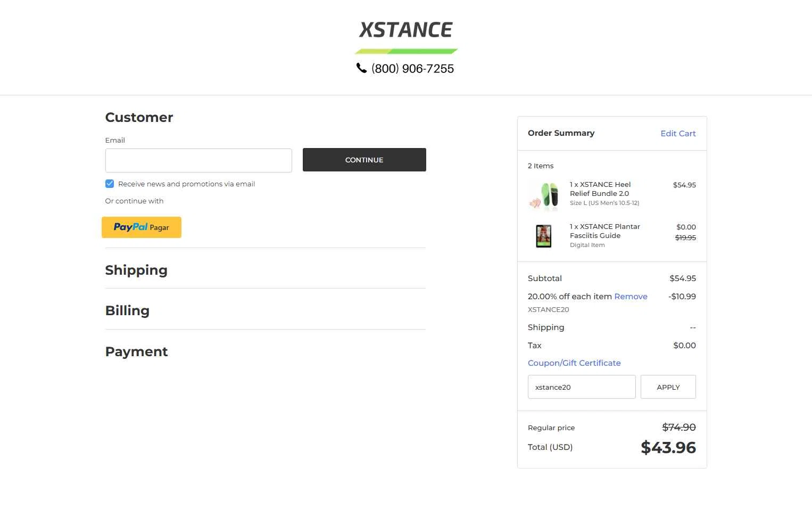Click the Shipping section heading

(x=136, y=270)
